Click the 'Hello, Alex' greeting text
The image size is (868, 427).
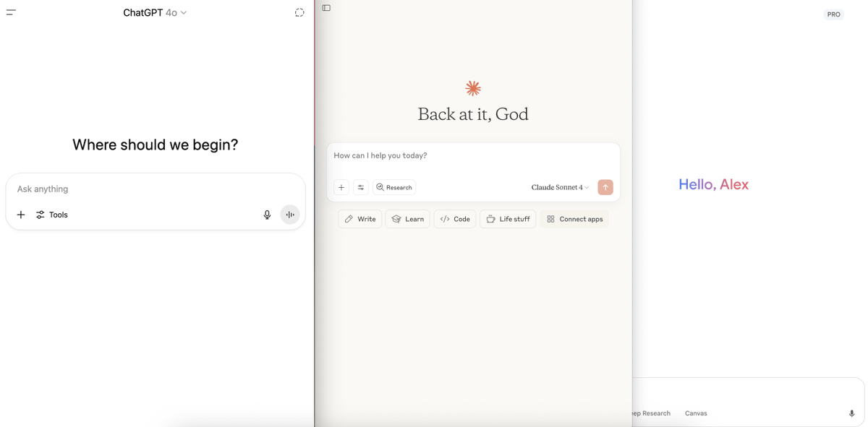point(713,184)
